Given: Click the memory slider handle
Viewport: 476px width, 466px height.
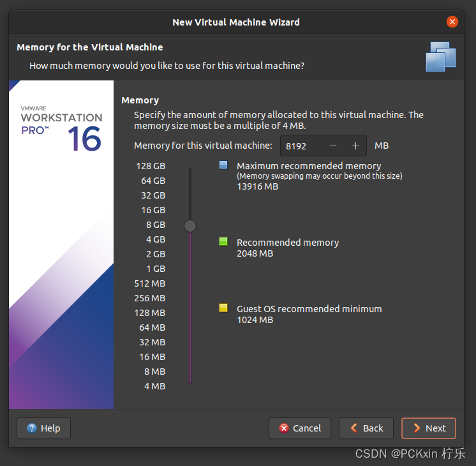Looking at the screenshot, I should pos(190,226).
